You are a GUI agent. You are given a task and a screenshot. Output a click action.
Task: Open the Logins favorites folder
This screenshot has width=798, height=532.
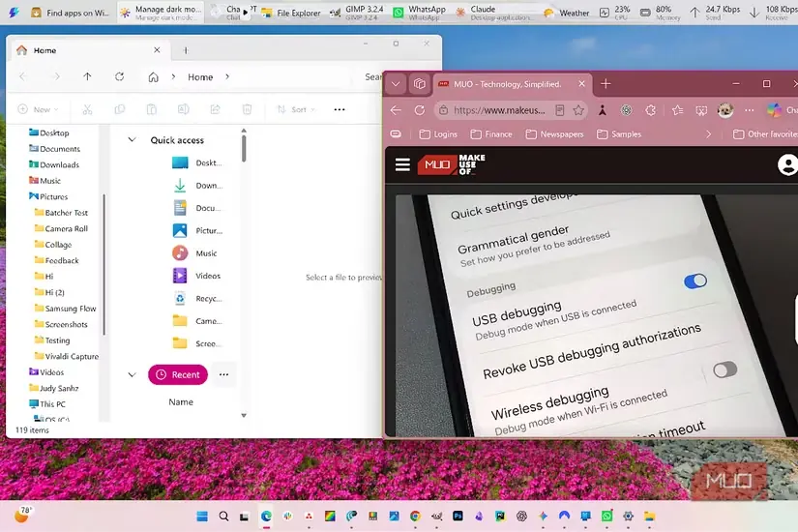click(437, 134)
